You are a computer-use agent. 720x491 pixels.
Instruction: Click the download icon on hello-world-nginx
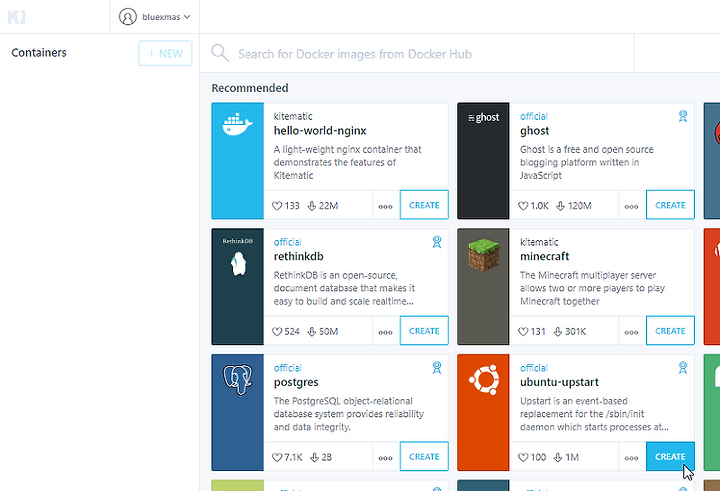[312, 206]
